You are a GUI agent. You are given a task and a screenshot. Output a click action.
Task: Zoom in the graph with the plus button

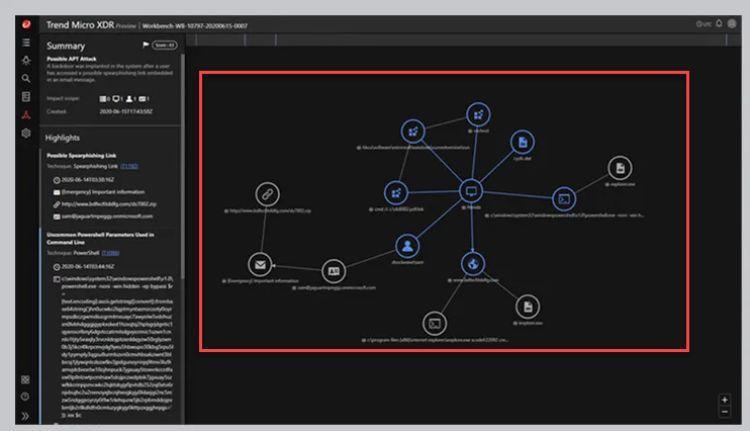click(x=725, y=399)
